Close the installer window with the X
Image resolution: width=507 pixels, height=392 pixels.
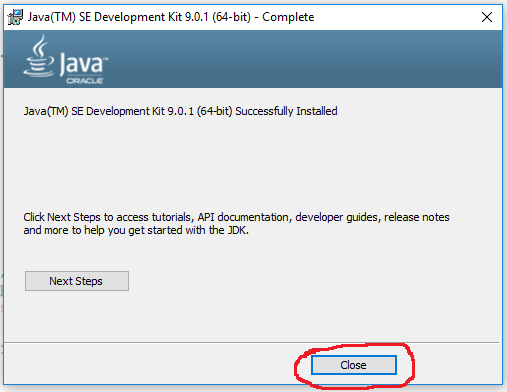487,17
